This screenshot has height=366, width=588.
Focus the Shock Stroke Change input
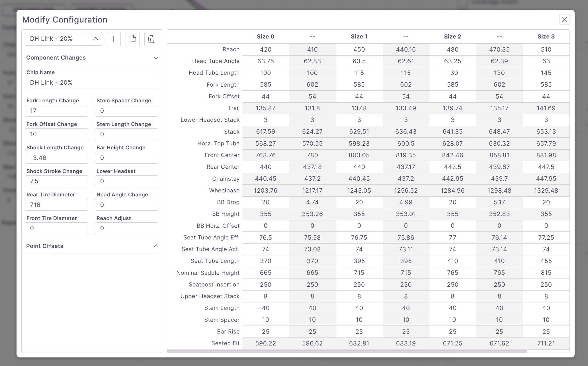pyautogui.click(x=57, y=181)
